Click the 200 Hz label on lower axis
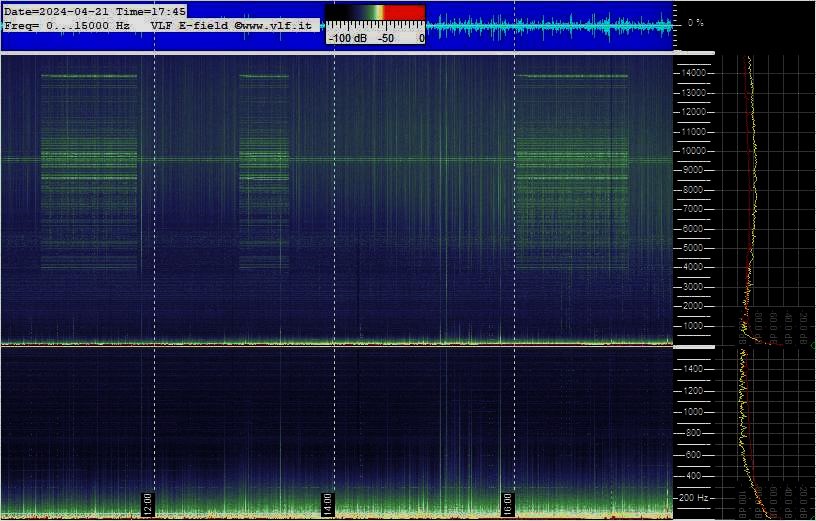This screenshot has width=816, height=521. [x=694, y=498]
